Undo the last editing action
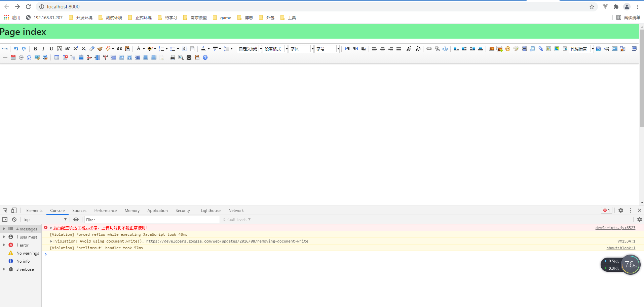Screen dimensions: 644x307 16,49
